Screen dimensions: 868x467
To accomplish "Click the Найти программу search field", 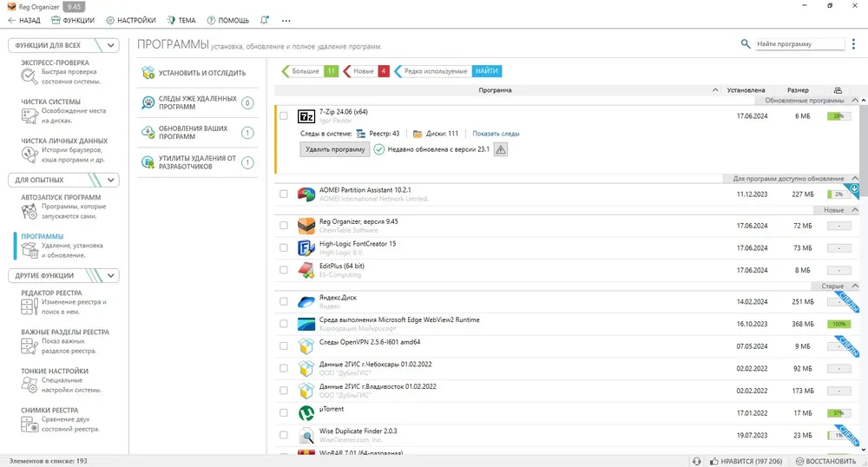I will coord(800,43).
